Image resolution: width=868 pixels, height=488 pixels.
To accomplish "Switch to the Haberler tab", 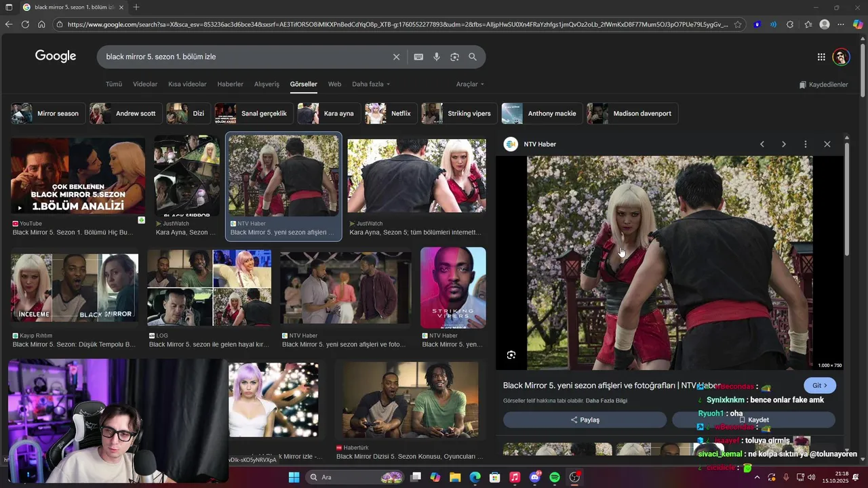I will (x=230, y=84).
